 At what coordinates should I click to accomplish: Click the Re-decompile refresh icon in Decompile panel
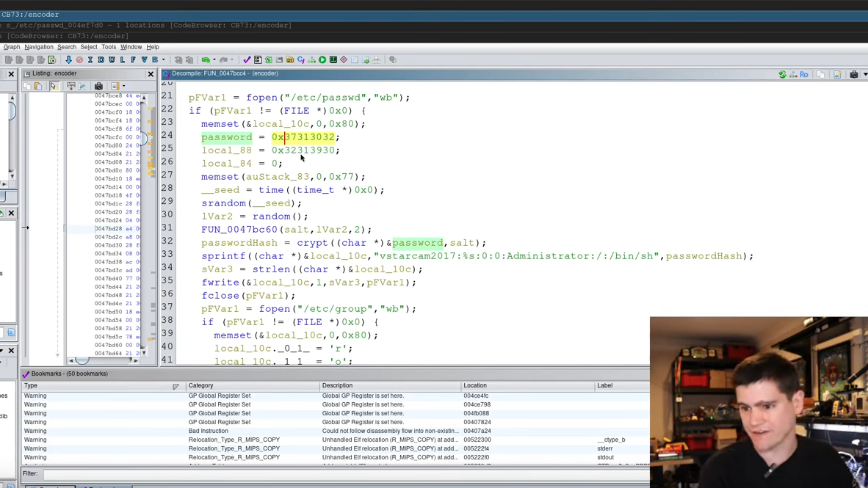click(782, 74)
